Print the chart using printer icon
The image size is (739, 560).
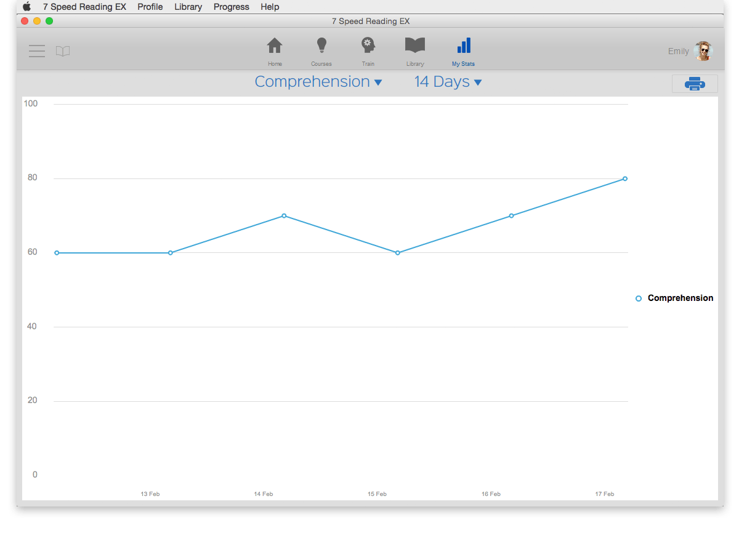point(695,84)
